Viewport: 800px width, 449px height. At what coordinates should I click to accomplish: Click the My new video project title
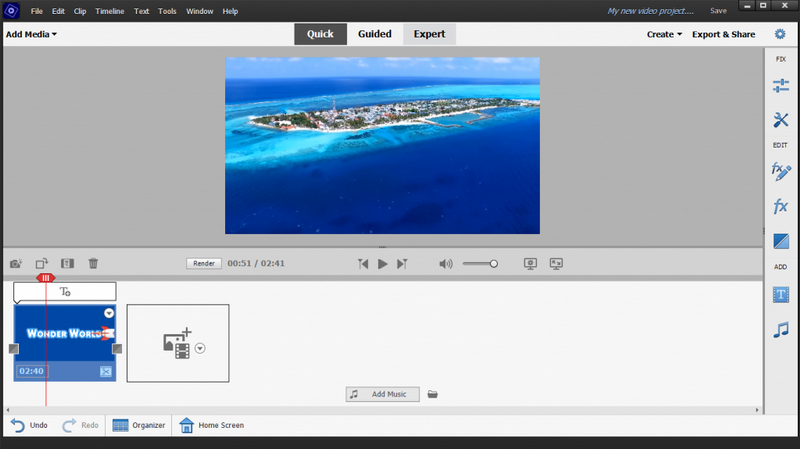(x=650, y=11)
